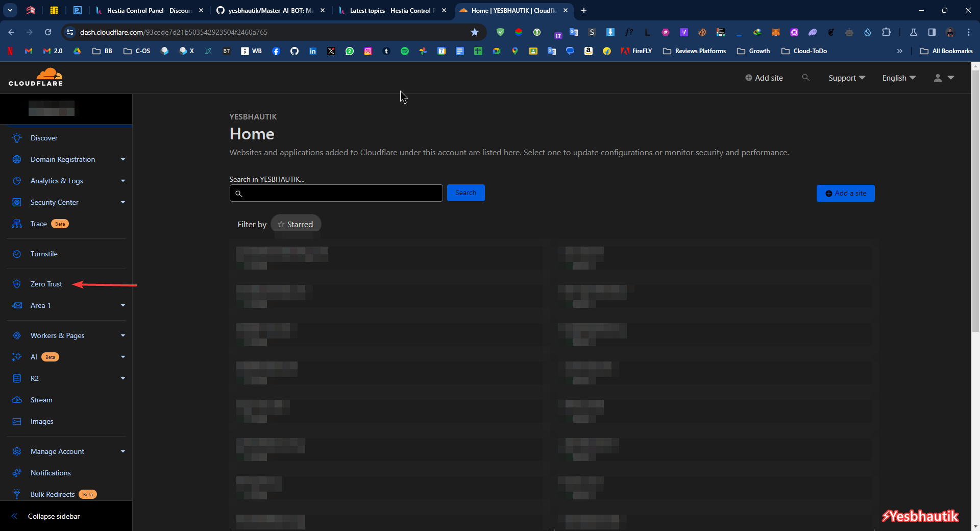
Task: Open the Discover lightbulb icon
Action: point(17,138)
